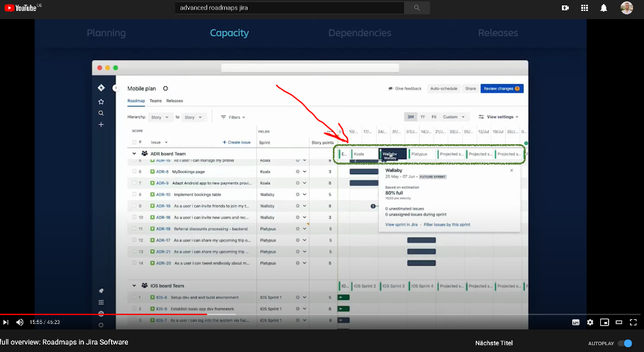This screenshot has width=644, height=352.
Task: Toggle subtitles captions icon in player
Action: [576, 323]
